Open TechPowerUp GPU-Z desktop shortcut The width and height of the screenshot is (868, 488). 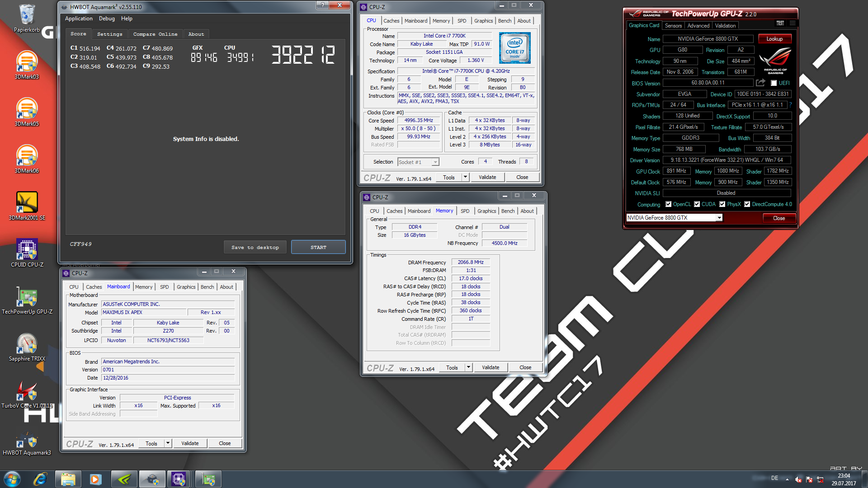tap(27, 300)
